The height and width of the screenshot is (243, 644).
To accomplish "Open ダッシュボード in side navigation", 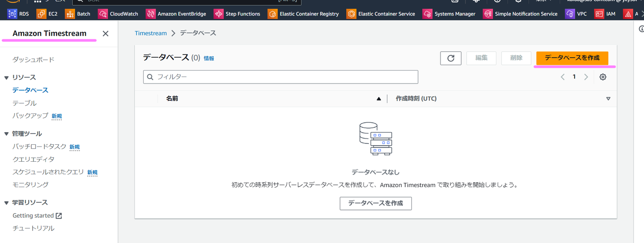I will tap(34, 59).
